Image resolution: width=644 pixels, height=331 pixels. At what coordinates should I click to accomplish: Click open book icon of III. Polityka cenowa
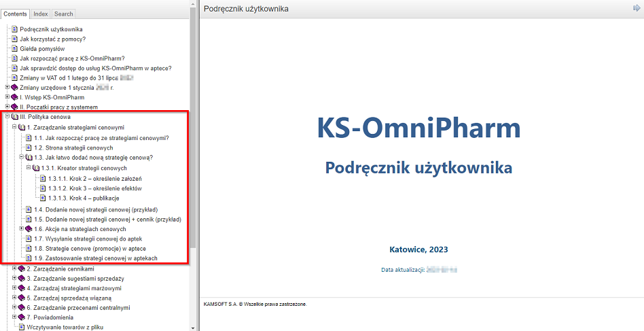15,117
